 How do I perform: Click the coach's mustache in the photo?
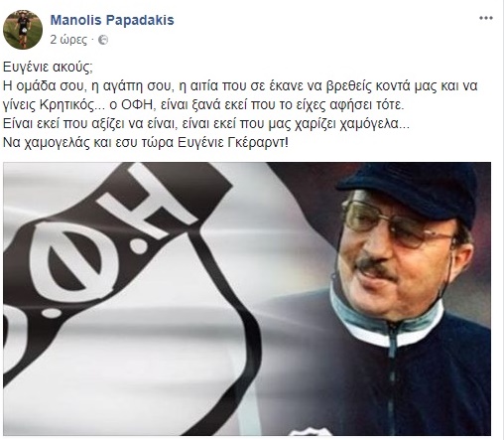pos(374,266)
